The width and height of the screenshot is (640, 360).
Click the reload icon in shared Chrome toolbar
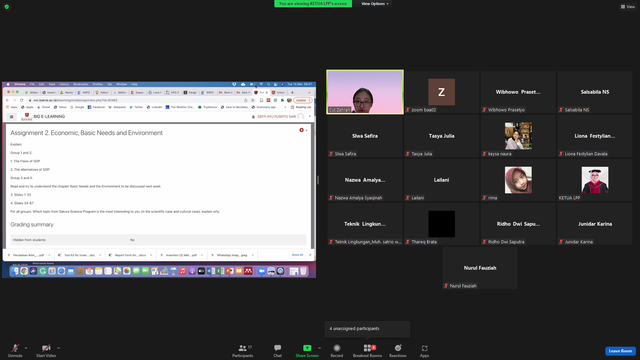click(x=22, y=100)
